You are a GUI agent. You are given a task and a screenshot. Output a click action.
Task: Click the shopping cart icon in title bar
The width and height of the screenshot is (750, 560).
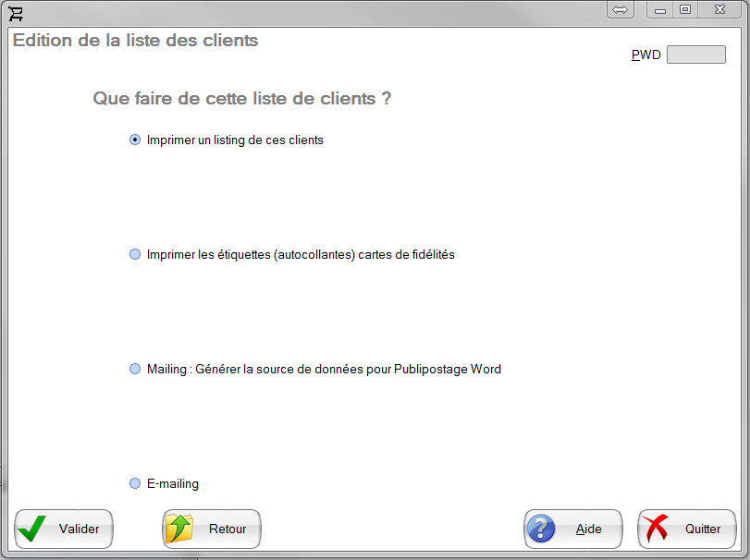(16, 12)
